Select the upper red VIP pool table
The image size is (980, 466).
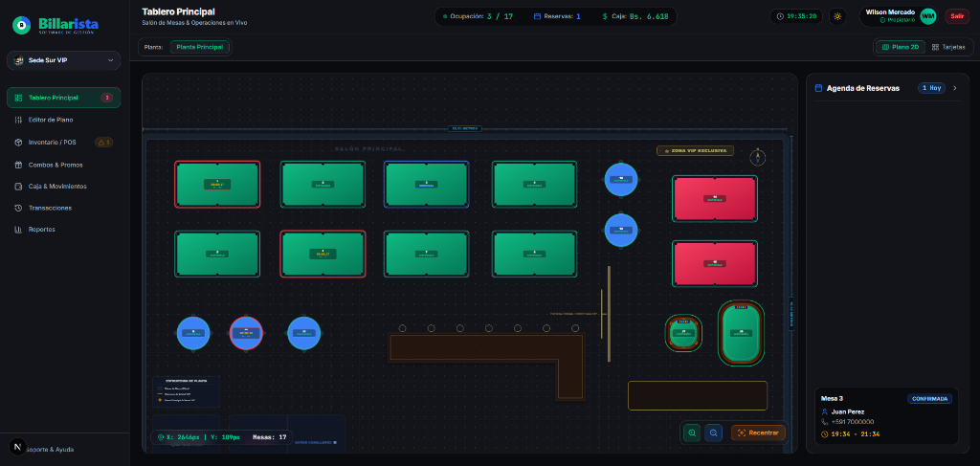pos(714,199)
